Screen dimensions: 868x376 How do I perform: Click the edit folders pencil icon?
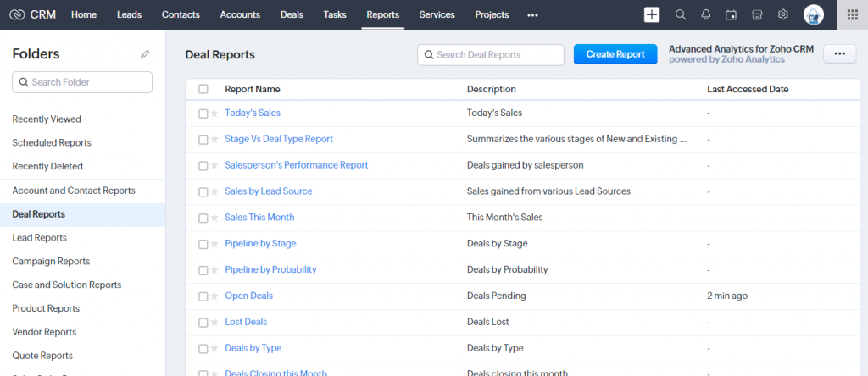pyautogui.click(x=145, y=53)
